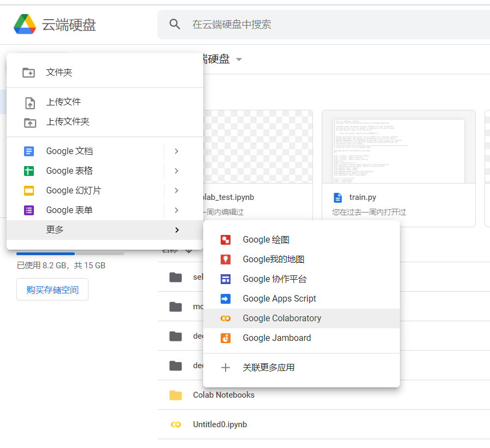The image size is (490, 448).
Task: Select the Google 表格 icon
Action: click(x=28, y=170)
